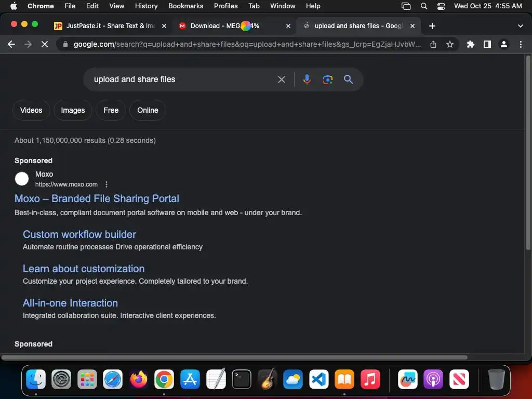Open System Preferences from the Dock
This screenshot has height=399, width=532.
61,379
